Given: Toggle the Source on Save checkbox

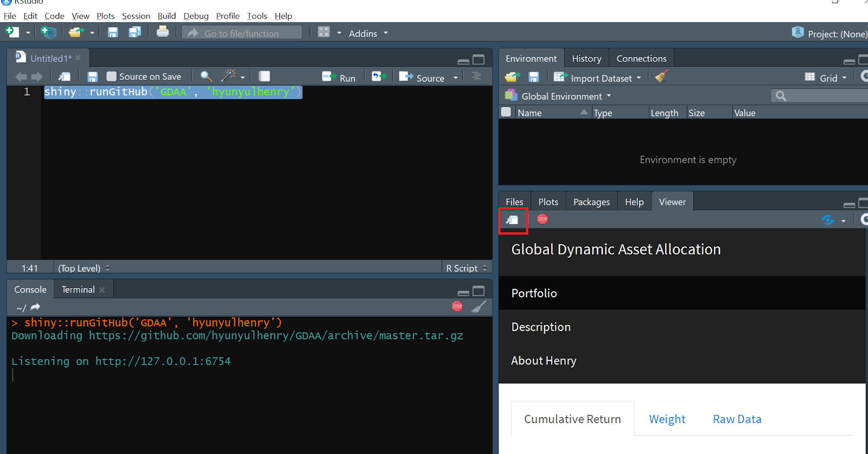Looking at the screenshot, I should (111, 76).
